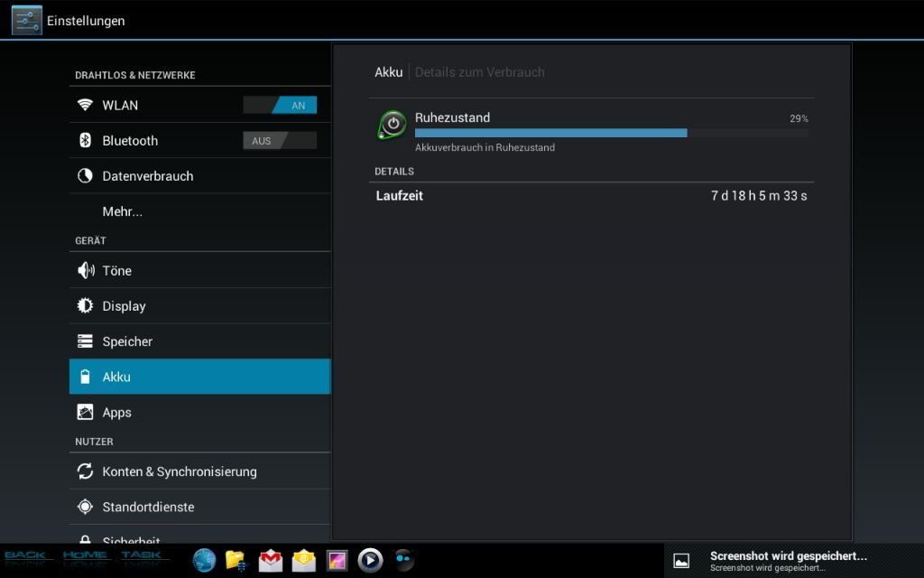The height and width of the screenshot is (578, 924).
Task: Tap the HOME navigation button
Action: [x=85, y=556]
